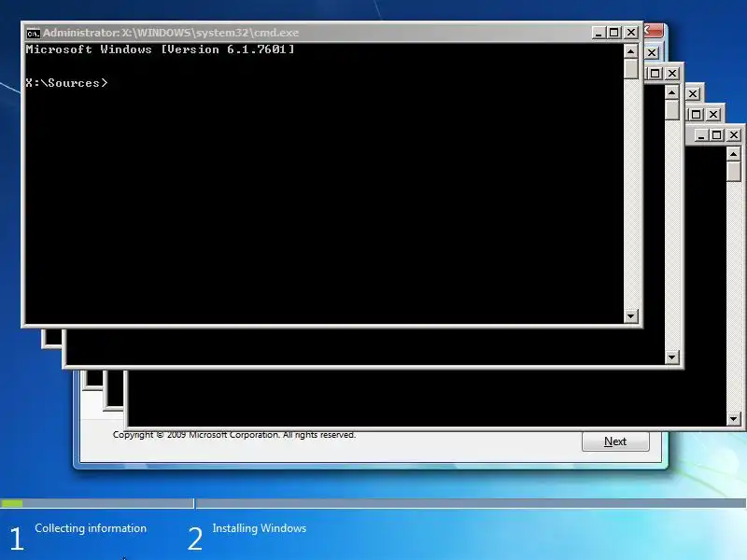Click the "Installing Windows" step label
This screenshot has height=560, width=747.
coord(260,528)
